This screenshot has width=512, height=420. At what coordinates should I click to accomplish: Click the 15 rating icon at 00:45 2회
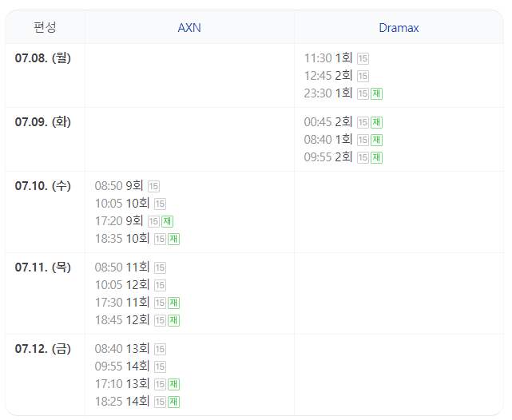363,123
